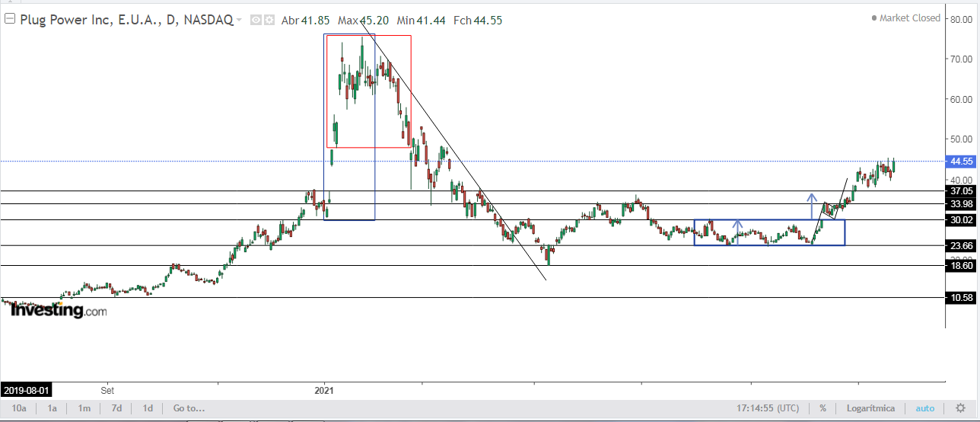
Task: Click the Max 45.20 high value
Action: 364,21
